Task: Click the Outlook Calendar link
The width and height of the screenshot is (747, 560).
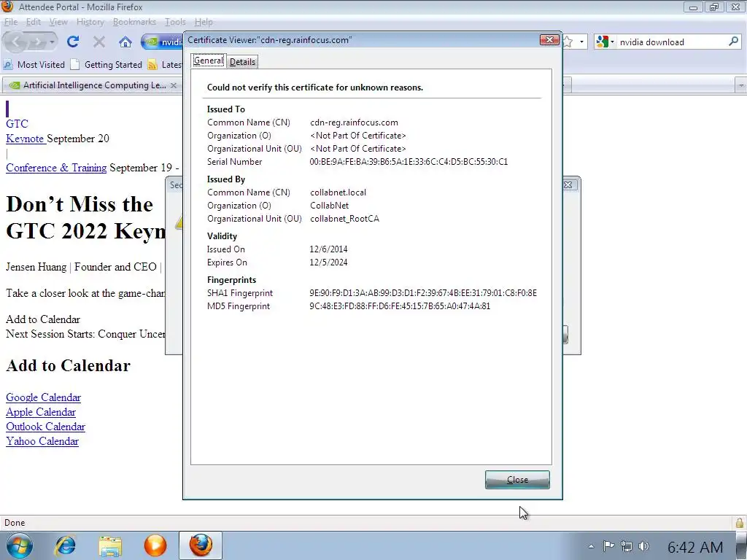Action: pos(46,427)
